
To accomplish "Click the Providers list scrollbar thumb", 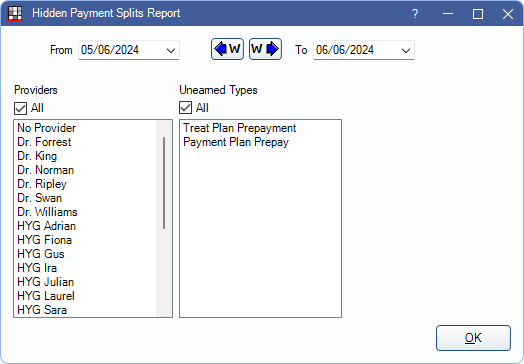I will (164, 183).
